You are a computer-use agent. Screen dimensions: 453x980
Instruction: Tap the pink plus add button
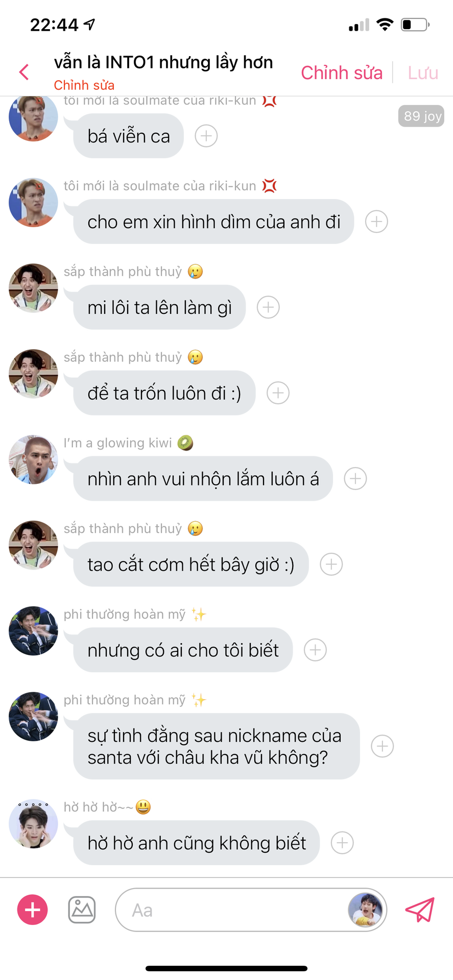tap(33, 910)
